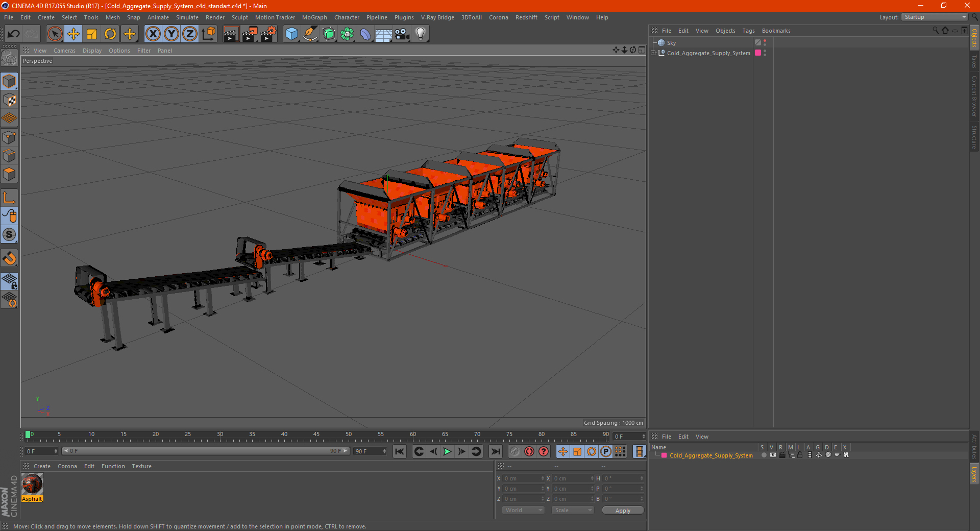Activate the Rotate tool
This screenshot has width=980, height=531.
pos(110,34)
